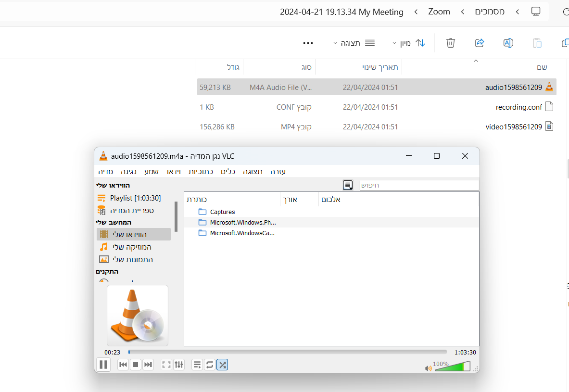Select recording.conf file in Explorer
The height and width of the screenshot is (392, 569).
click(x=377, y=107)
